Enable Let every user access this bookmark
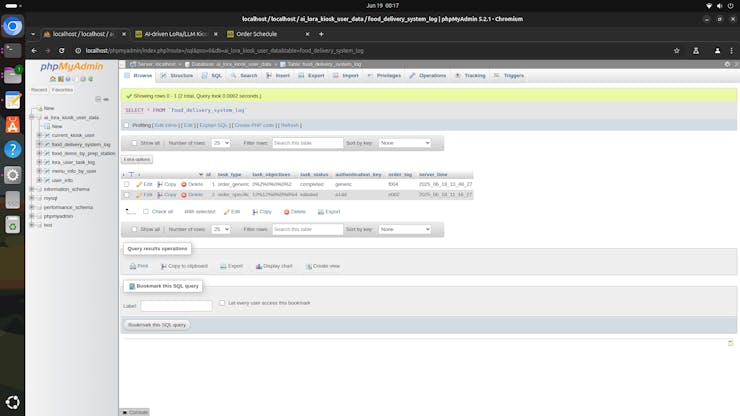The image size is (740, 416). click(222, 303)
